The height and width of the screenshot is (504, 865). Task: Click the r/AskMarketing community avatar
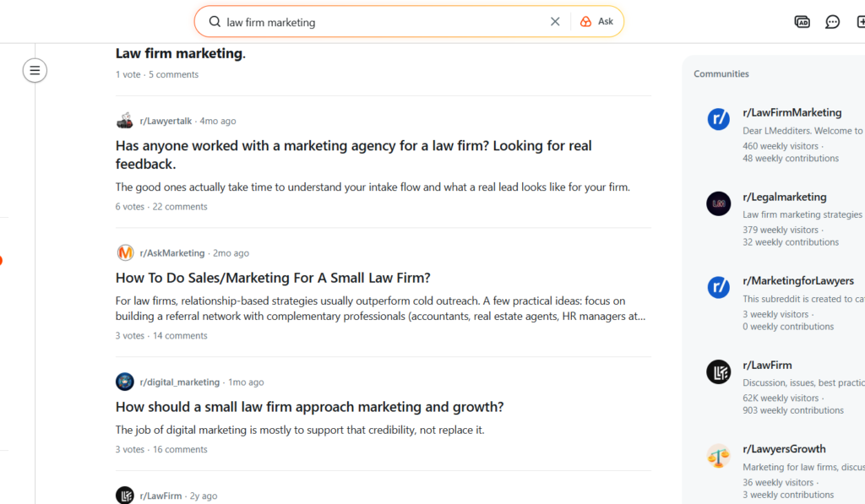tap(125, 252)
